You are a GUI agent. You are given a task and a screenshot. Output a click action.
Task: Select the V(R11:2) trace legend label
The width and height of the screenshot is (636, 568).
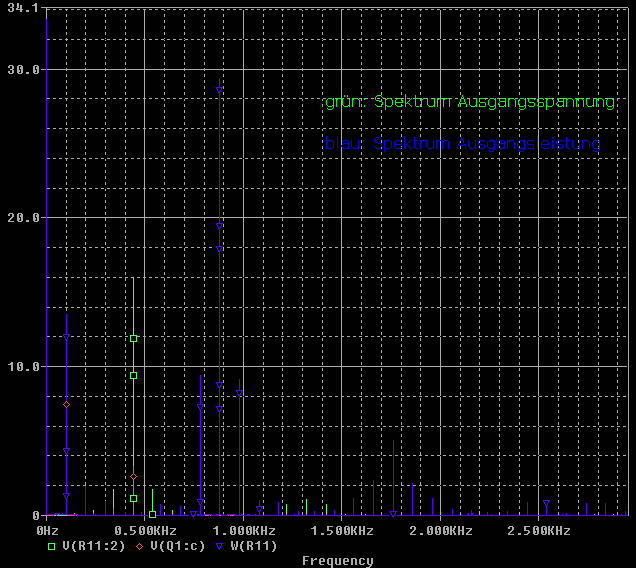(94, 546)
